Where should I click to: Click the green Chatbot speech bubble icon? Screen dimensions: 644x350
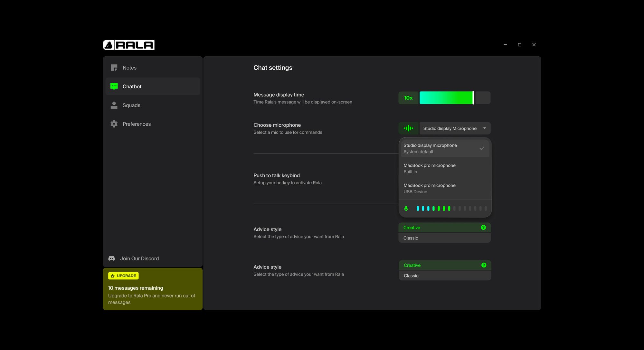click(114, 86)
